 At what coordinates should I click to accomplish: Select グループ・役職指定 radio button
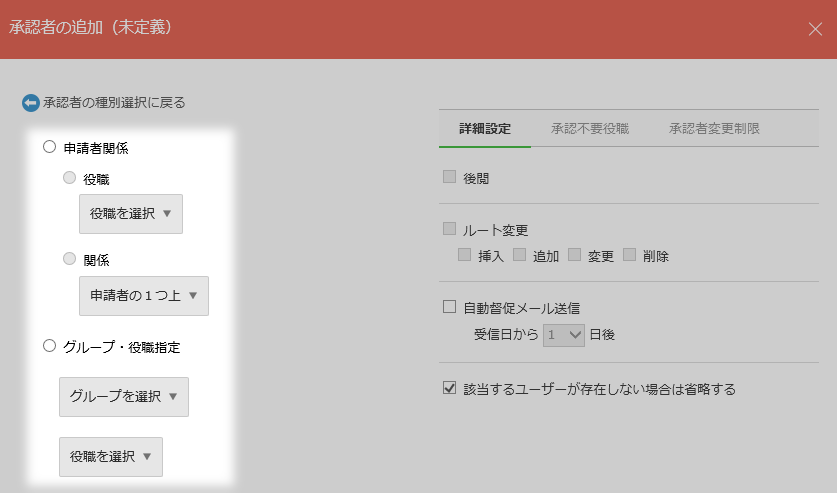pyautogui.click(x=49, y=346)
